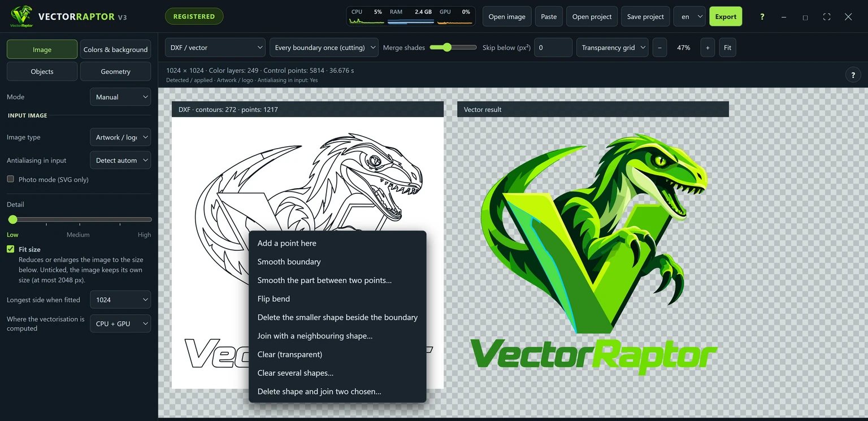
Task: Adjust the Merge shades slider
Action: click(453, 47)
